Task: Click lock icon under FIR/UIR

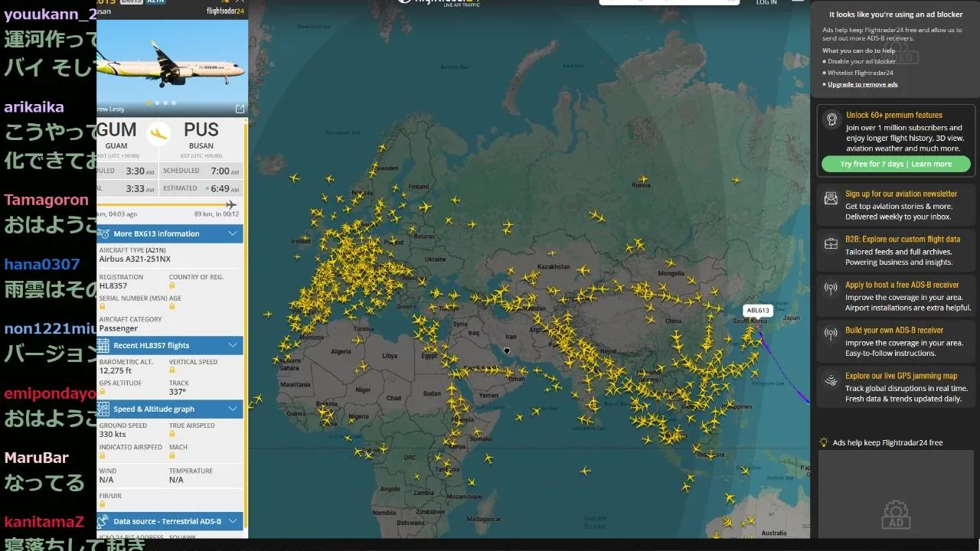Action: [x=102, y=504]
